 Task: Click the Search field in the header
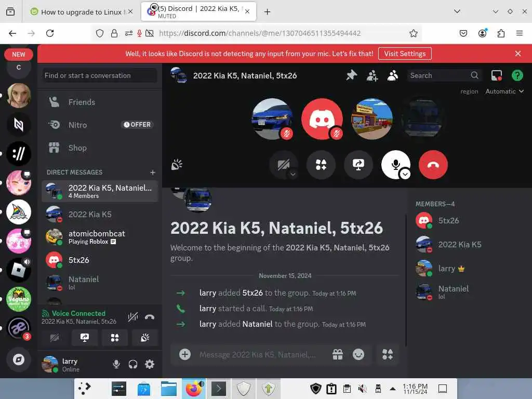(444, 75)
